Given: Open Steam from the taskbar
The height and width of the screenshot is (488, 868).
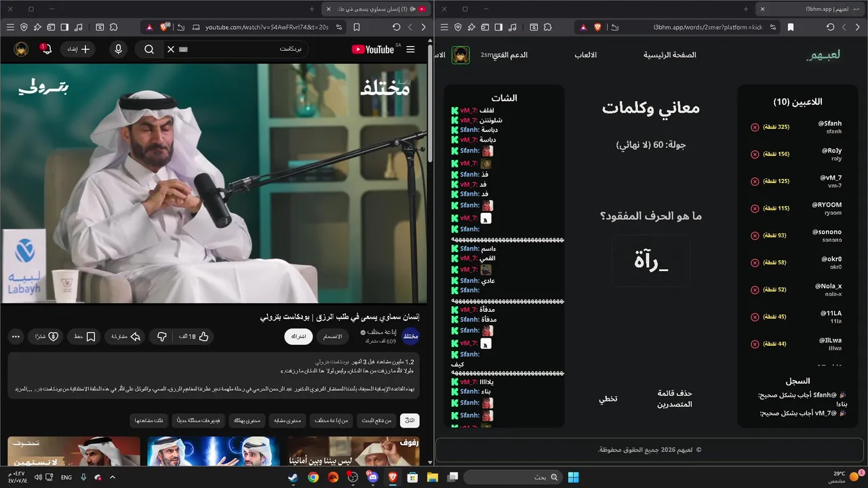Looking at the screenshot, I should (x=293, y=477).
